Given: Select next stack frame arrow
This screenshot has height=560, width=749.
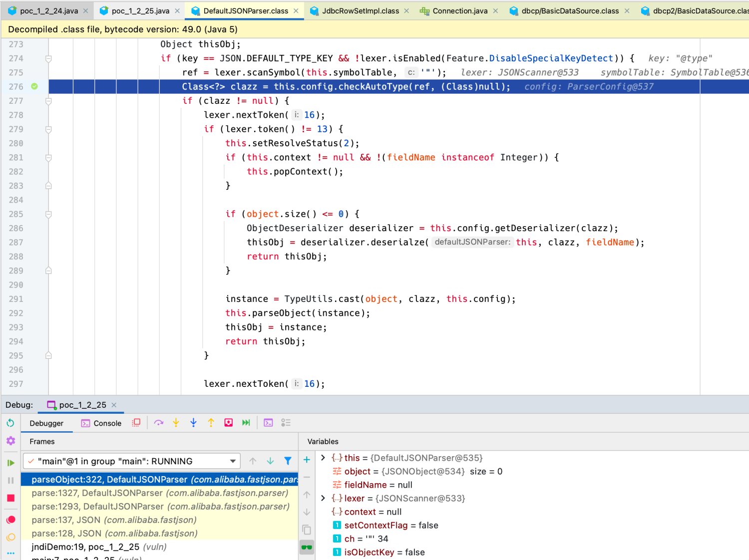Looking at the screenshot, I should pyautogui.click(x=270, y=461).
